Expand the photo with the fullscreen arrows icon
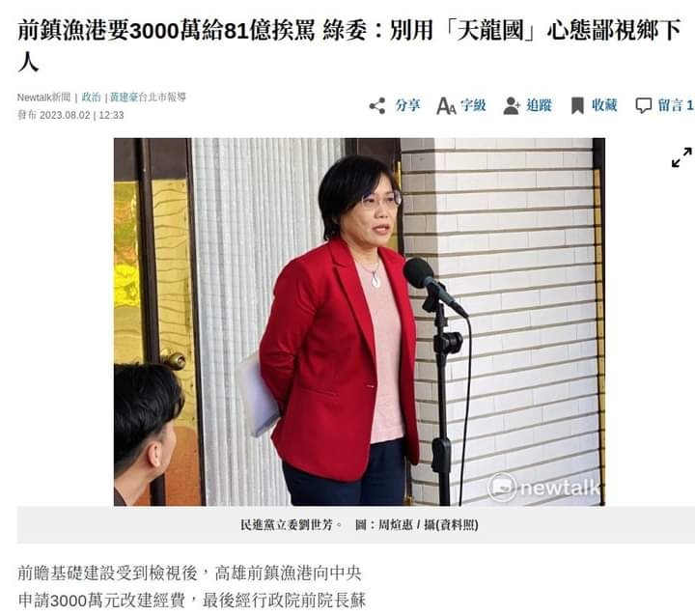This screenshot has height=616, width=695. coord(681,157)
